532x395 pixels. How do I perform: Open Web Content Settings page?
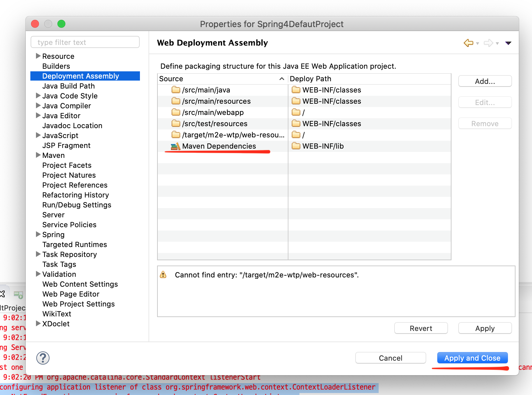coord(80,284)
